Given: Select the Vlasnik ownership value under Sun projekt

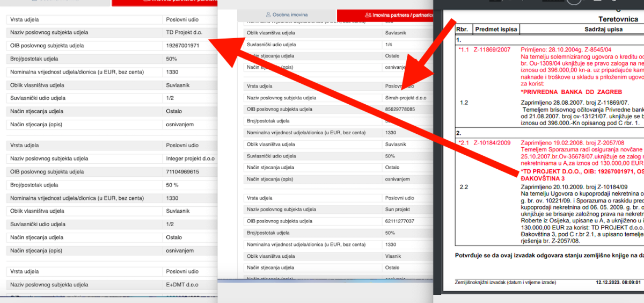Looking at the screenshot, I should coord(393,256).
